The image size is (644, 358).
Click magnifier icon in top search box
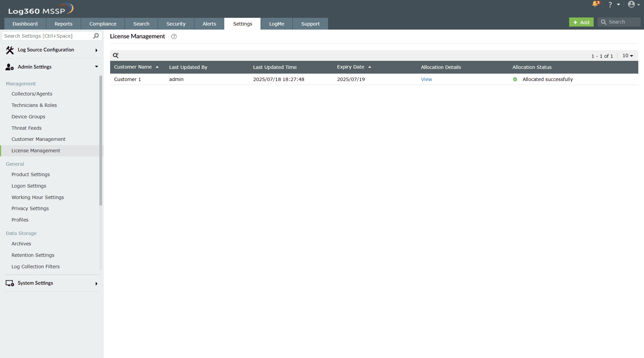pos(604,22)
